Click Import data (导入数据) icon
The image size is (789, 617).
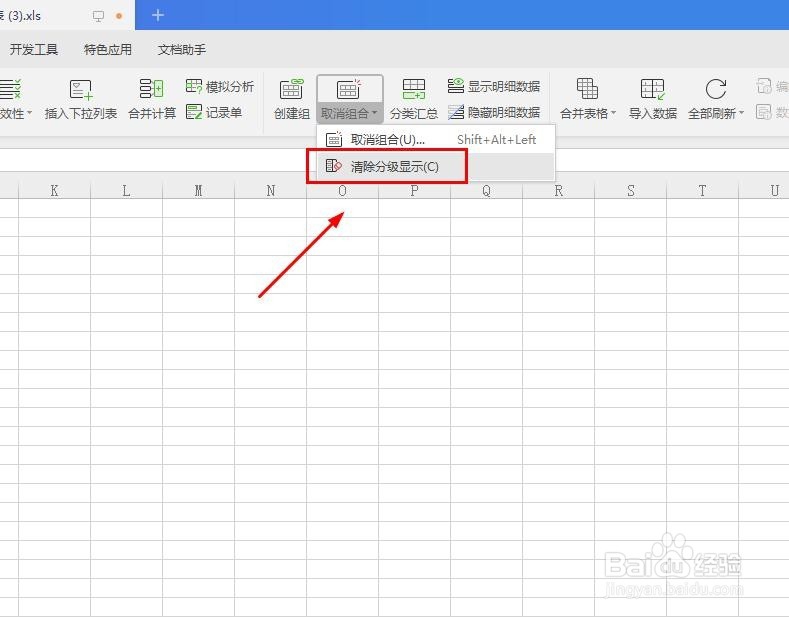pyautogui.click(x=653, y=90)
